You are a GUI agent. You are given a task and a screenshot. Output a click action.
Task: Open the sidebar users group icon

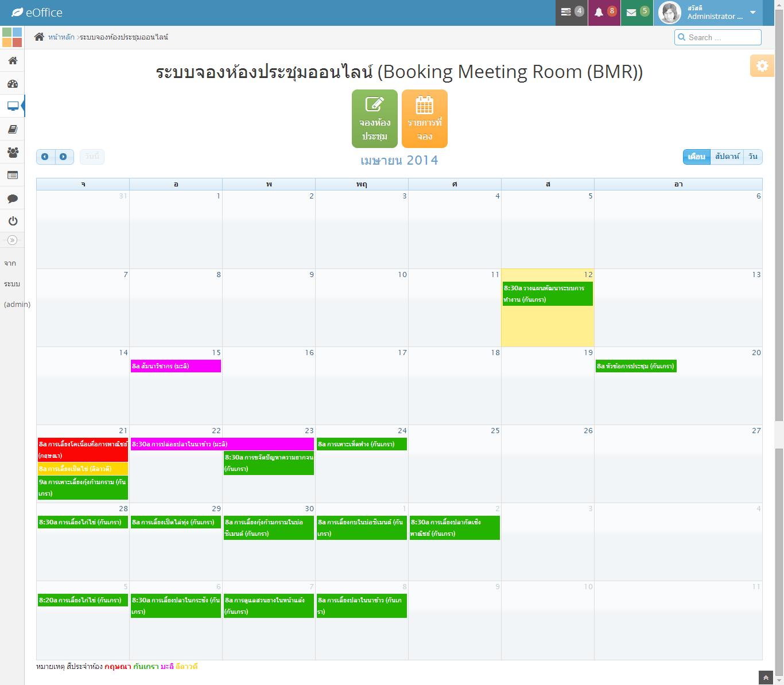13,152
